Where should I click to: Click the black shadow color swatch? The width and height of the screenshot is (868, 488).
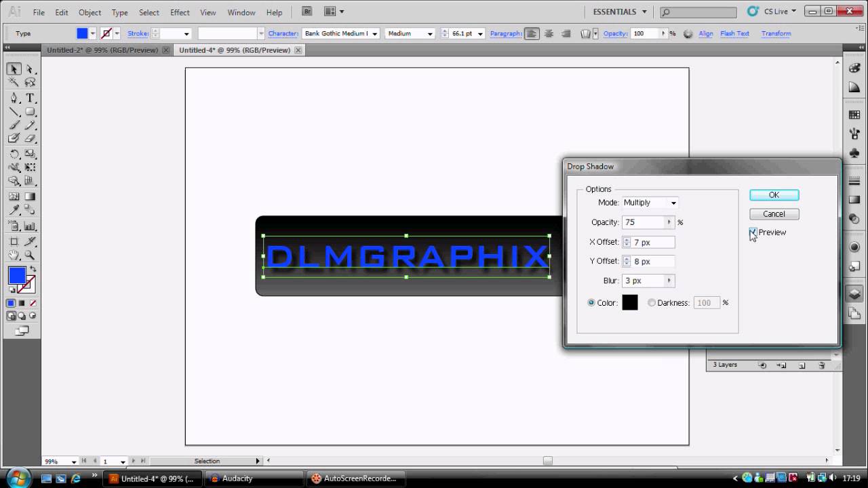click(630, 303)
